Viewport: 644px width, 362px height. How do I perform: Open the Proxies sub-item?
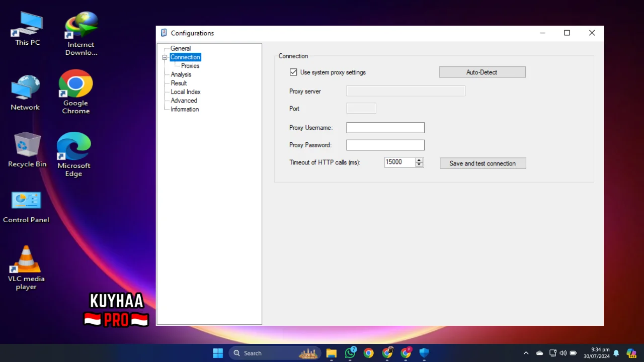190,66
